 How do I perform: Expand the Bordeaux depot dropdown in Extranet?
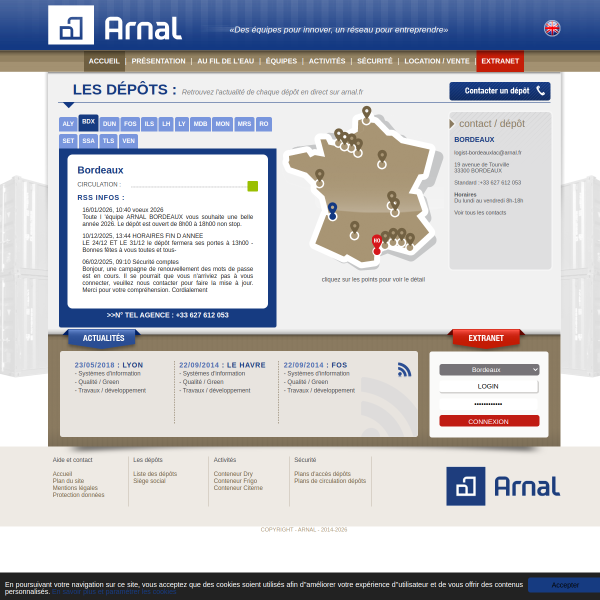[489, 370]
